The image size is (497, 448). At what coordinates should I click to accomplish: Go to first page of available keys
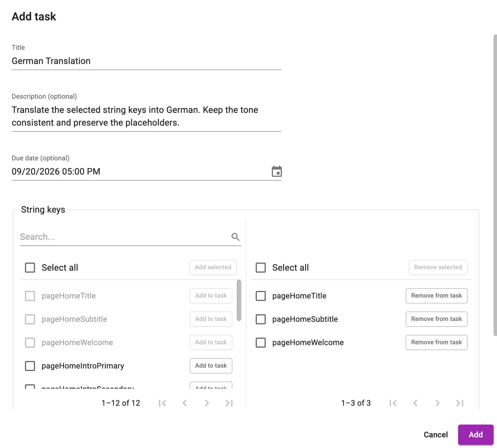point(162,403)
